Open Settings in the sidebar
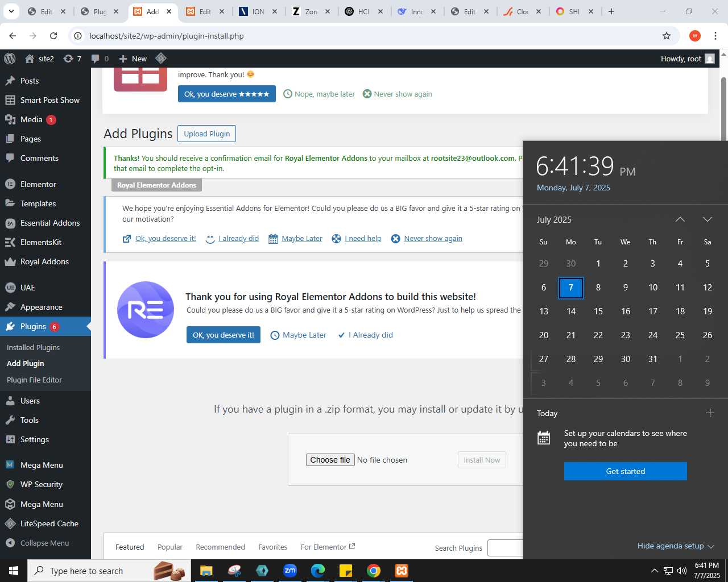This screenshot has width=728, height=582. tap(34, 439)
